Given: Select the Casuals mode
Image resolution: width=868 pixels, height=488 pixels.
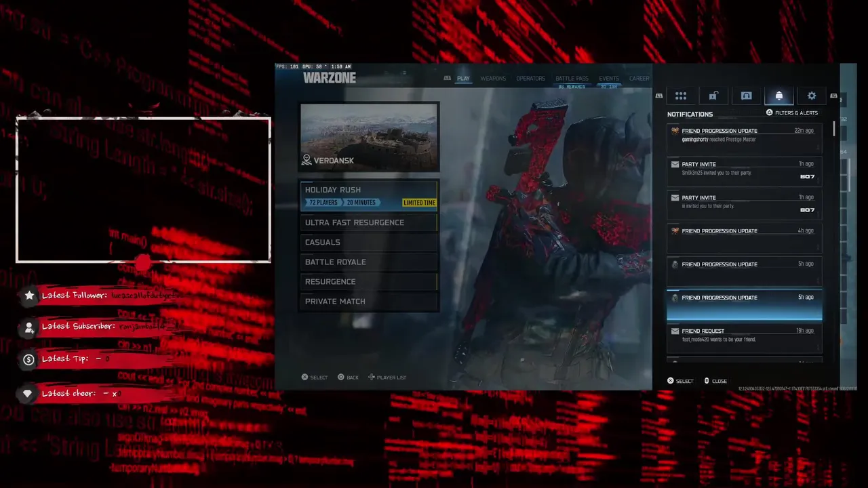Looking at the screenshot, I should point(370,242).
